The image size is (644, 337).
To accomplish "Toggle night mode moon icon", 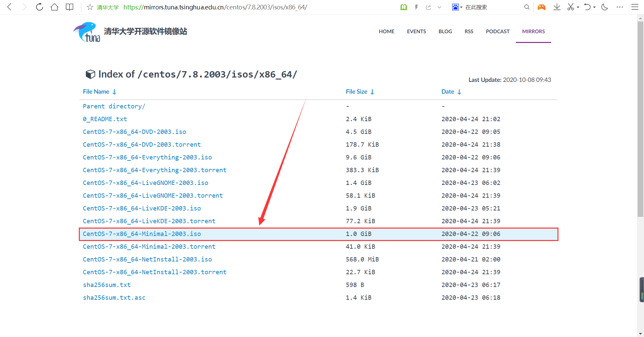I will tap(605, 7).
